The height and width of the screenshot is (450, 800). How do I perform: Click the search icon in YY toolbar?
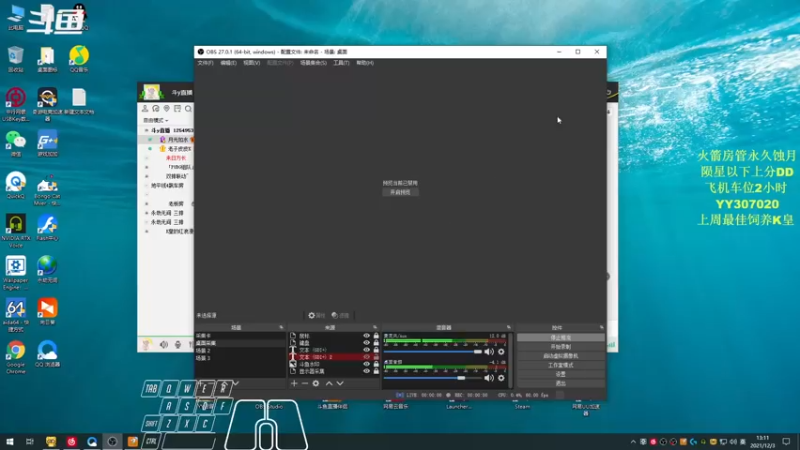[188, 109]
